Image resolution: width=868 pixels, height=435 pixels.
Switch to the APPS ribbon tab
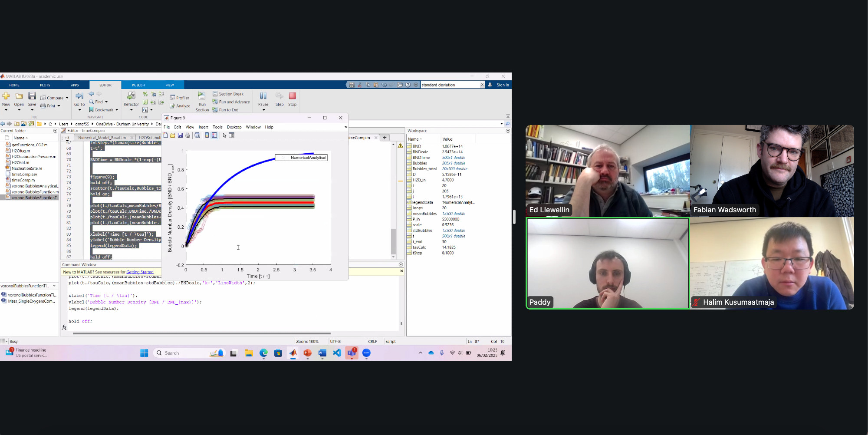(75, 85)
